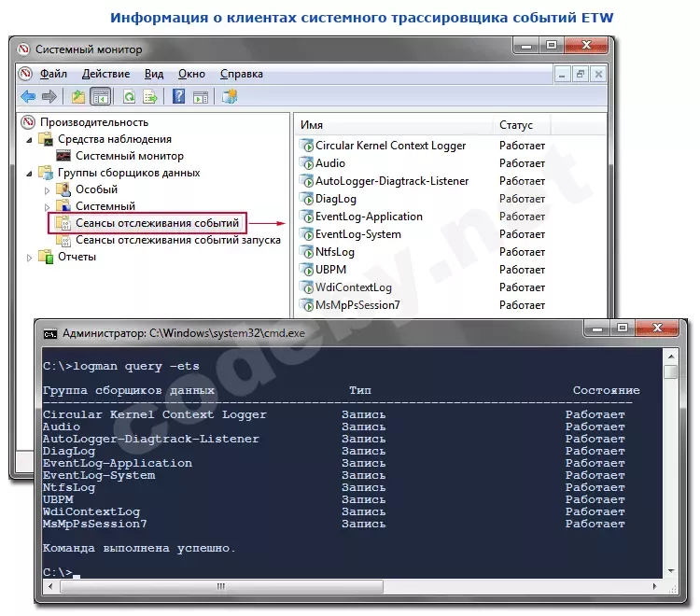Open the Вид menu
Screen dimensions: 700x616
(x=154, y=74)
